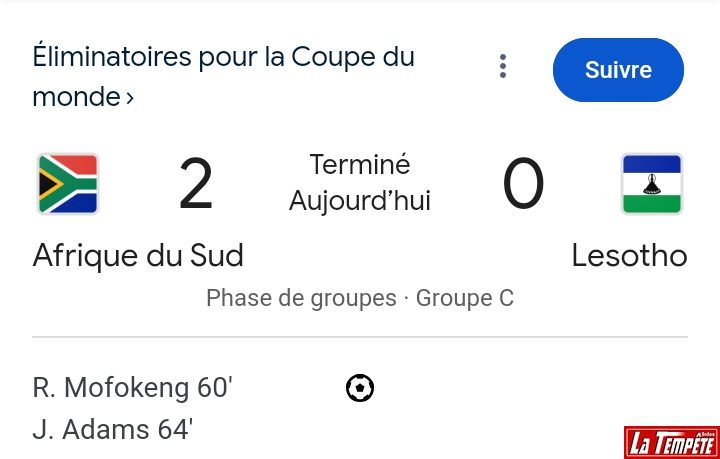This screenshot has height=459, width=720.
Task: Open the Phase de groupes label
Action: 301,298
